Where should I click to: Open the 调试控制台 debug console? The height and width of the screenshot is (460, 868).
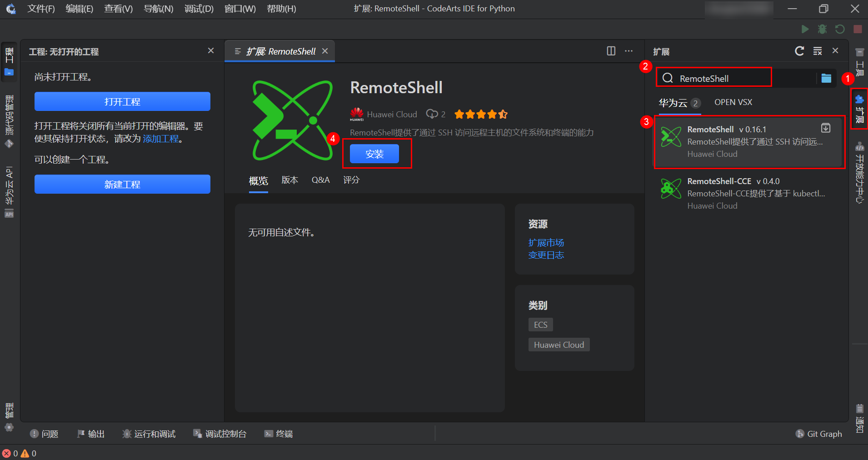[219, 434]
